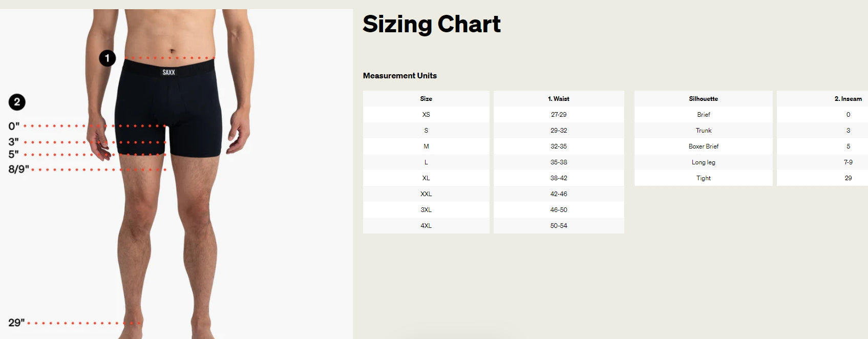Click the Measurement Units label
The width and height of the screenshot is (868, 339).
400,76
